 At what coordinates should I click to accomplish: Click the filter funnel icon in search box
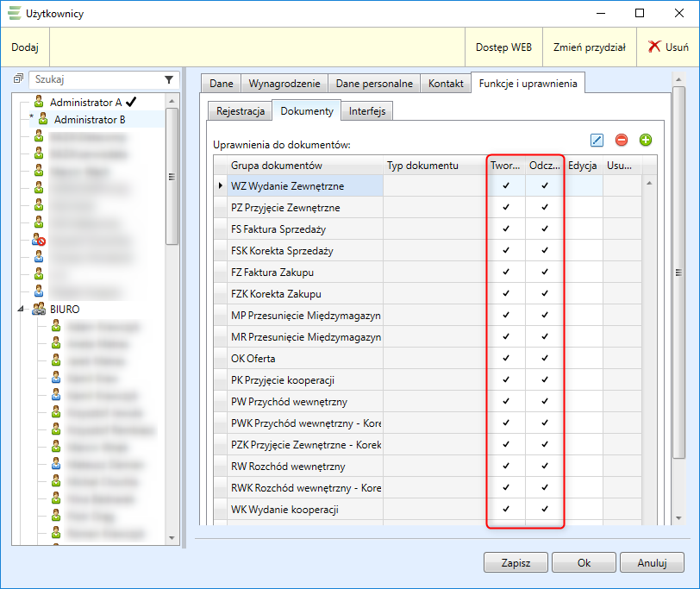tap(169, 79)
